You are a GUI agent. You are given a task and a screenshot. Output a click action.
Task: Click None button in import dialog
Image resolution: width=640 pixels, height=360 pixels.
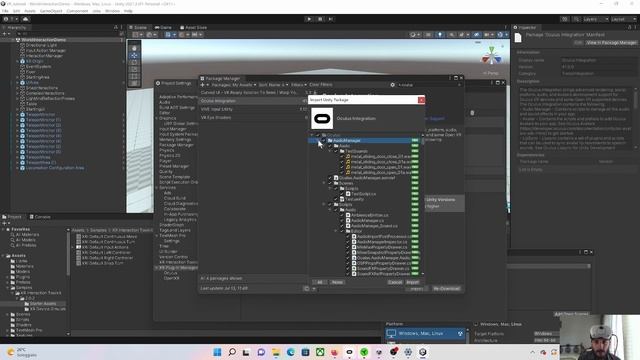(x=337, y=282)
